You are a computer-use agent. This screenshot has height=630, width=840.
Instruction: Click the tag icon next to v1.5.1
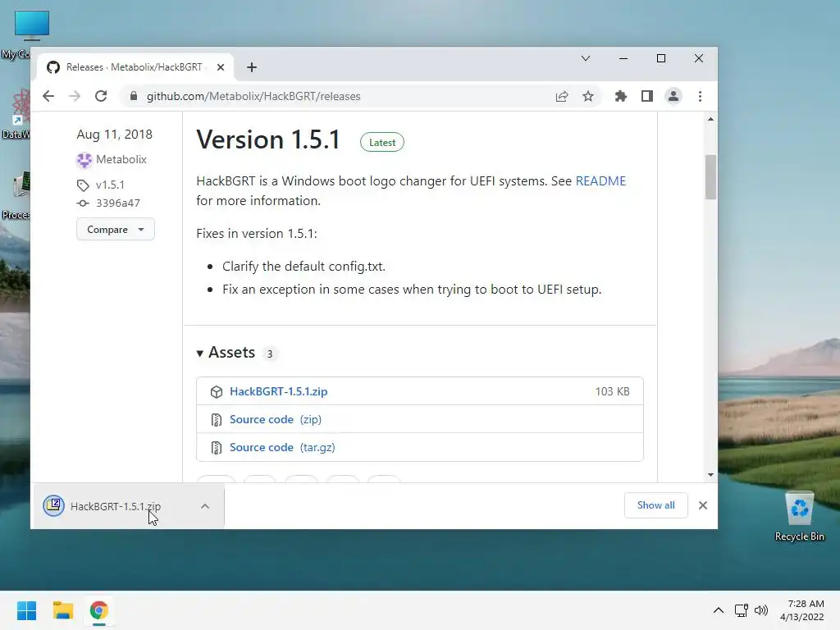[x=83, y=185]
